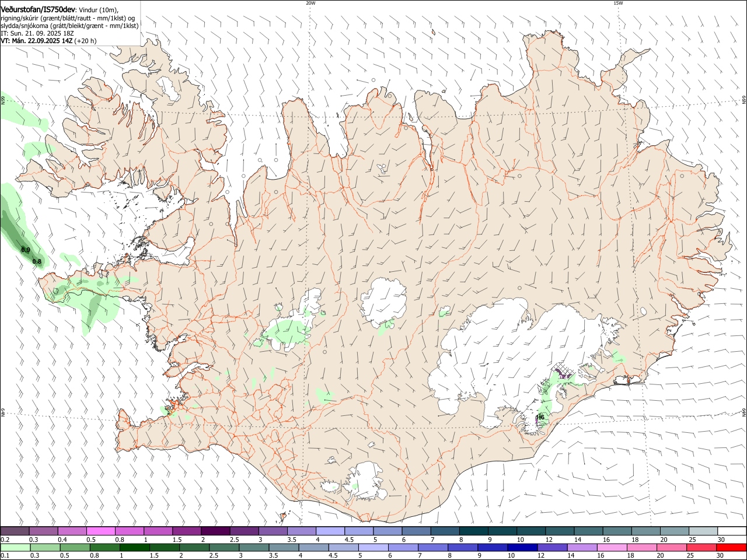
Task: Select the pink 20 mm rain legend swatch
Action: tap(671, 547)
